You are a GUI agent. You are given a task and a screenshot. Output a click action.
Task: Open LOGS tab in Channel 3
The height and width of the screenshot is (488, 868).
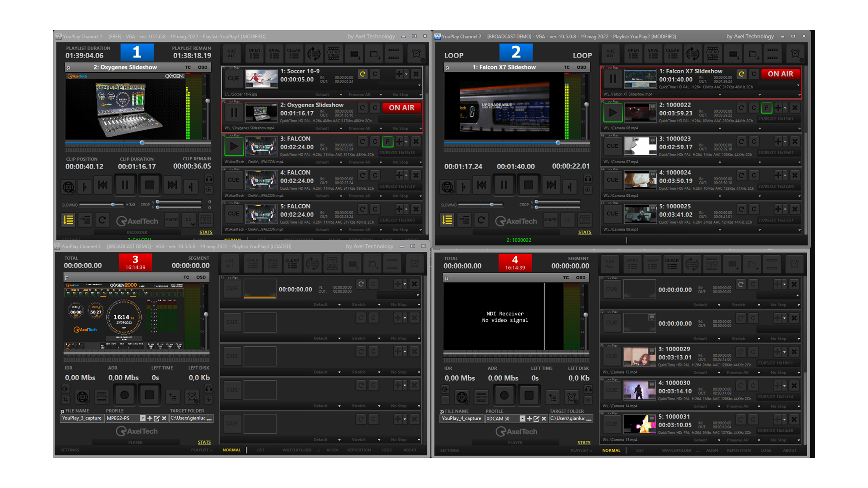pos(386,450)
